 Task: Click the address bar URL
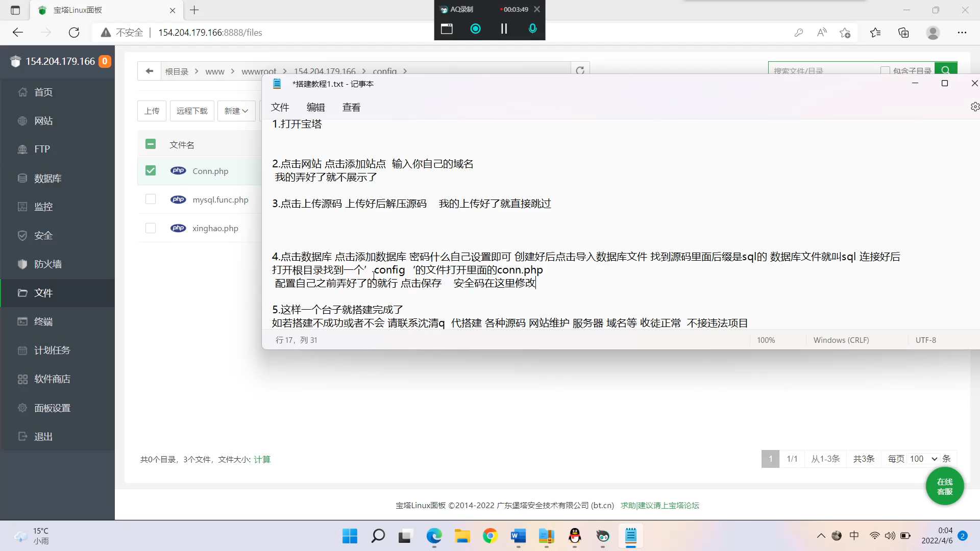pyautogui.click(x=210, y=32)
